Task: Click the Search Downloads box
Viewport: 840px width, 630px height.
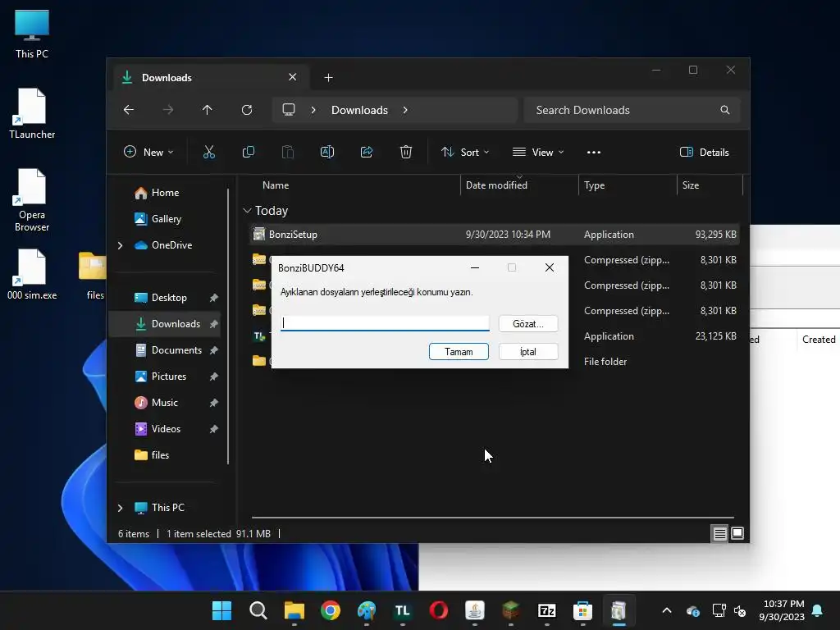Action: tap(632, 110)
